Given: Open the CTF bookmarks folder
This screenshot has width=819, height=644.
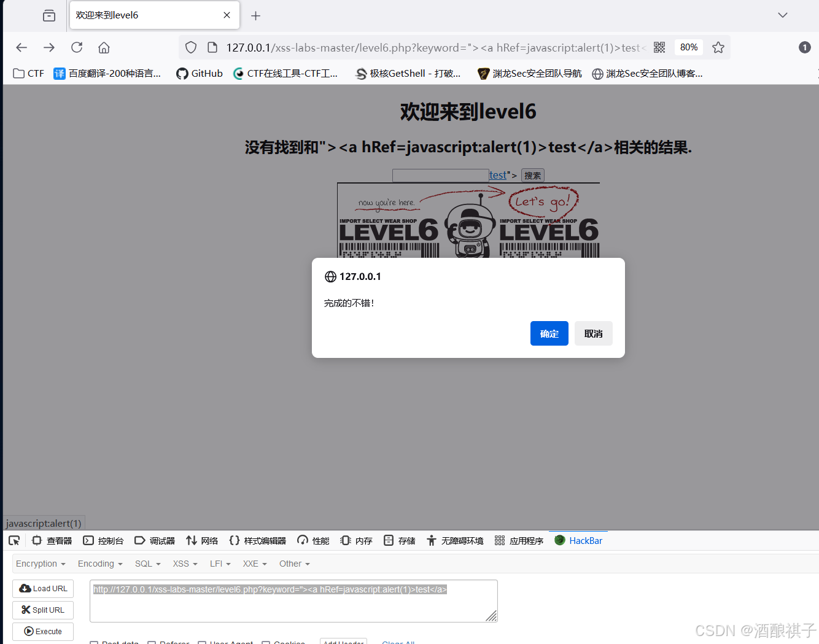Looking at the screenshot, I should (29, 74).
